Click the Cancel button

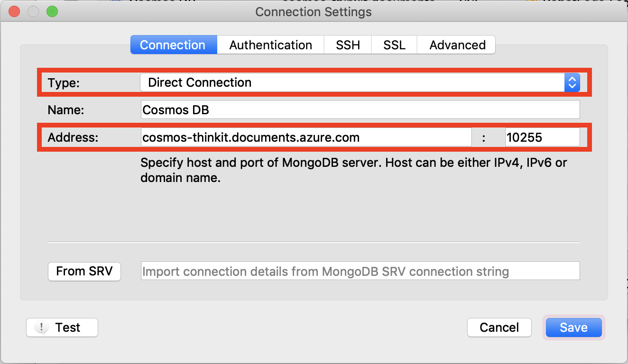[499, 328]
